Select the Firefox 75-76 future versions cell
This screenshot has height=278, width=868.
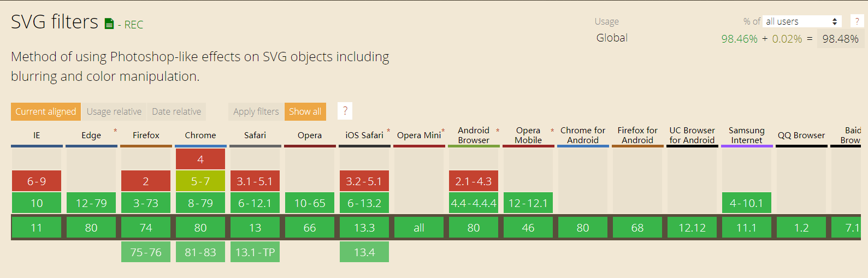tap(146, 252)
